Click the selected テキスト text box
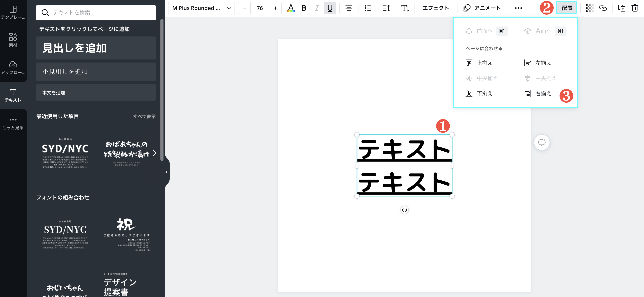This screenshot has height=297, width=644. (404, 165)
